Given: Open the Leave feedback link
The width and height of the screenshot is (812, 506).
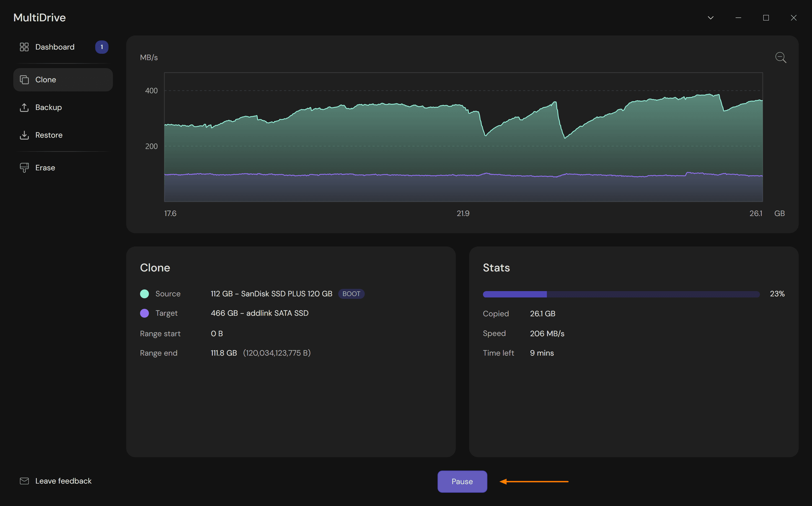Looking at the screenshot, I should pos(63,481).
